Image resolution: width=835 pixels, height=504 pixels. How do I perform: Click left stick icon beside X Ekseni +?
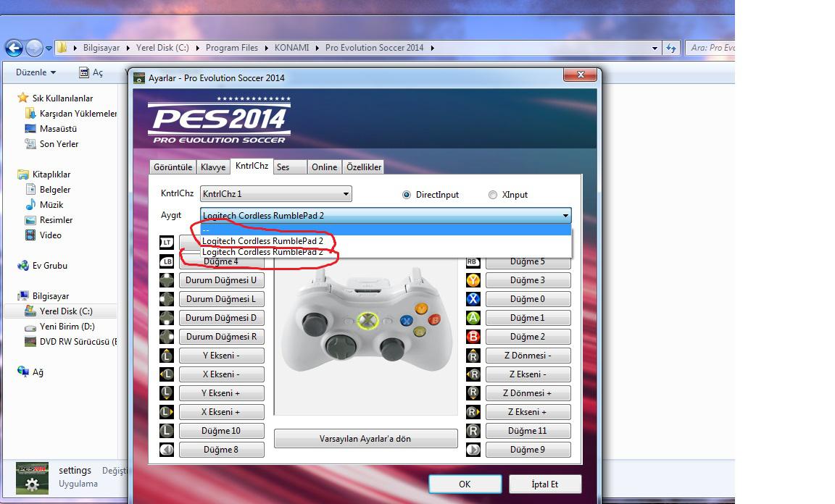167,412
